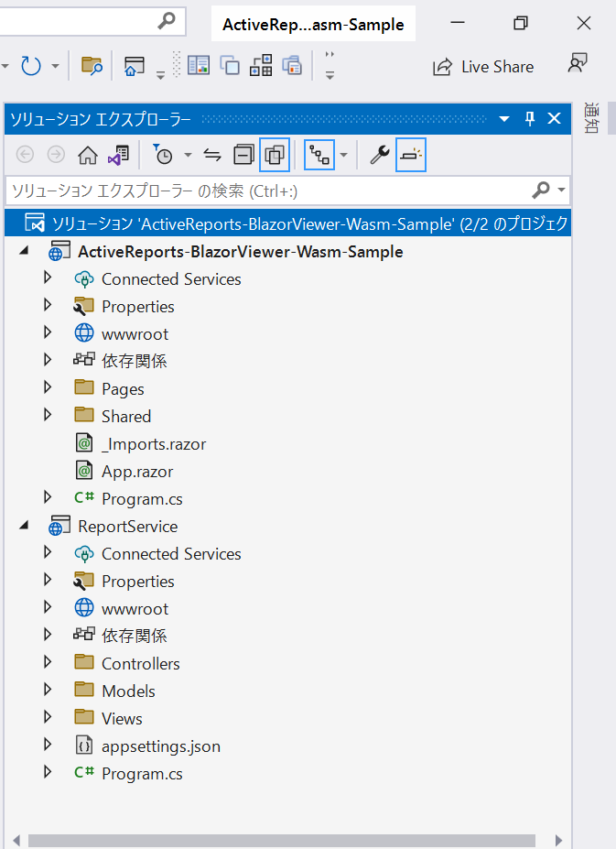616x849 pixels.
Task: Click scroll right arrow at panel bottom
Action: pos(558,841)
